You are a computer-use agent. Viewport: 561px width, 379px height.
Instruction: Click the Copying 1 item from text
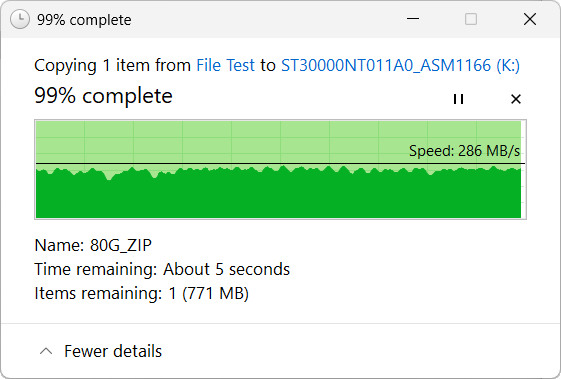tap(112, 65)
